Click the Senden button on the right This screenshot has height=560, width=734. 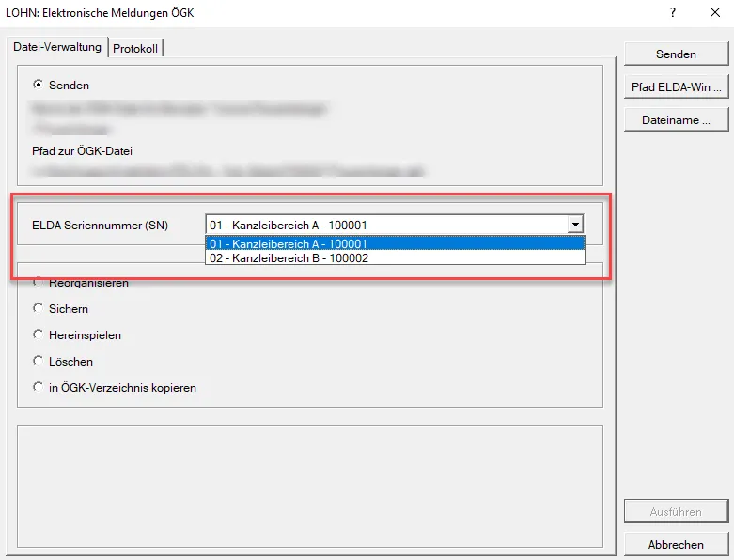(676, 54)
